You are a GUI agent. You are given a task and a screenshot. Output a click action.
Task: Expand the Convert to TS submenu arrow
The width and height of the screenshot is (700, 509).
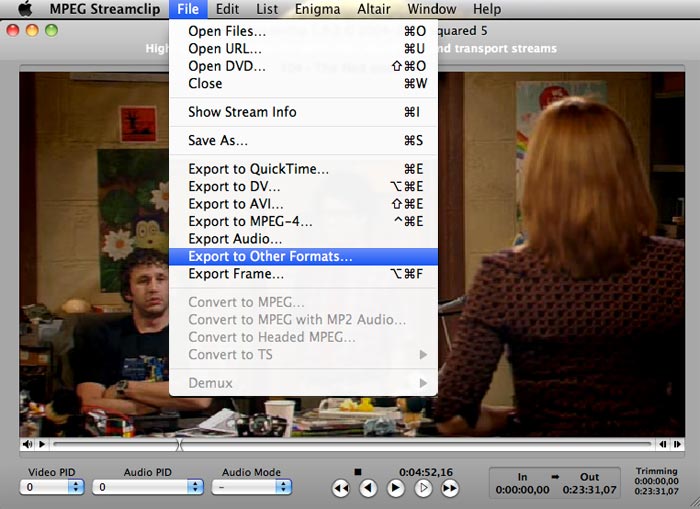423,355
